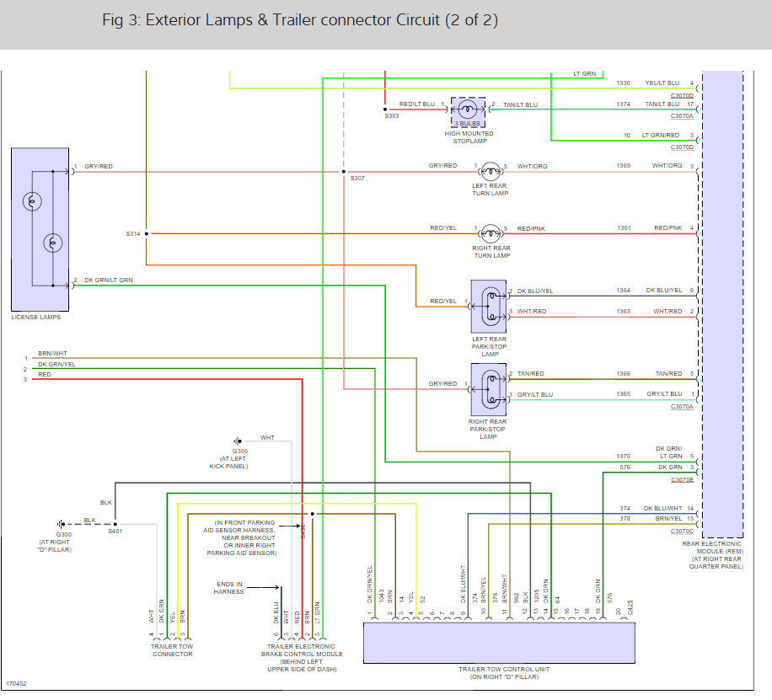Click circuit number 1370
The height and width of the screenshot is (700, 772).
tap(624, 457)
